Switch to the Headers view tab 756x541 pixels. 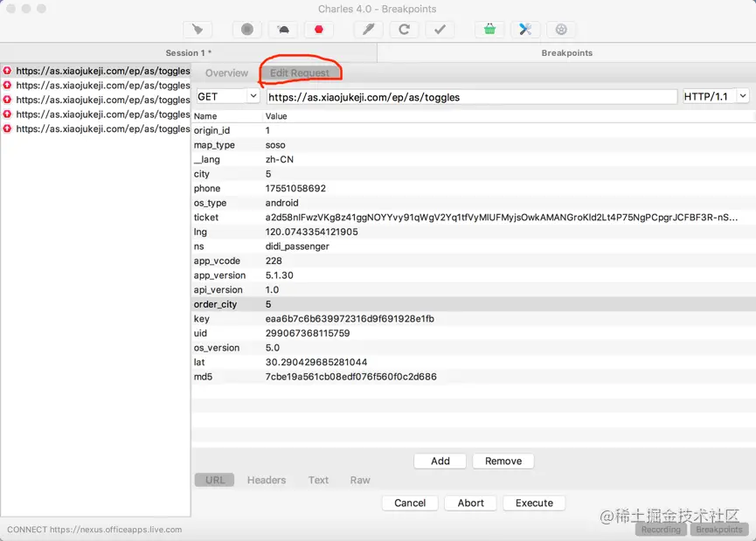tap(267, 480)
